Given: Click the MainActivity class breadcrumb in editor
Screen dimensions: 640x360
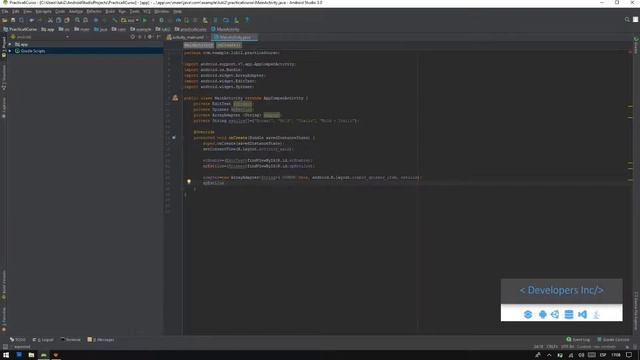Looking at the screenshot, I should [x=198, y=45].
